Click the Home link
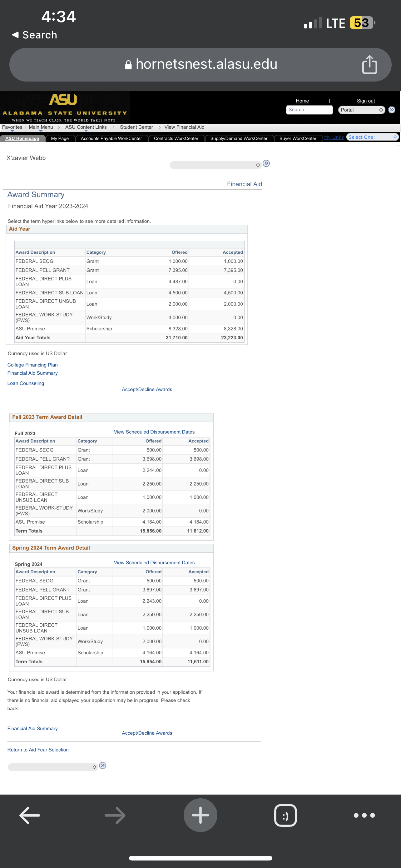This screenshot has height=868, width=401. 302,101
